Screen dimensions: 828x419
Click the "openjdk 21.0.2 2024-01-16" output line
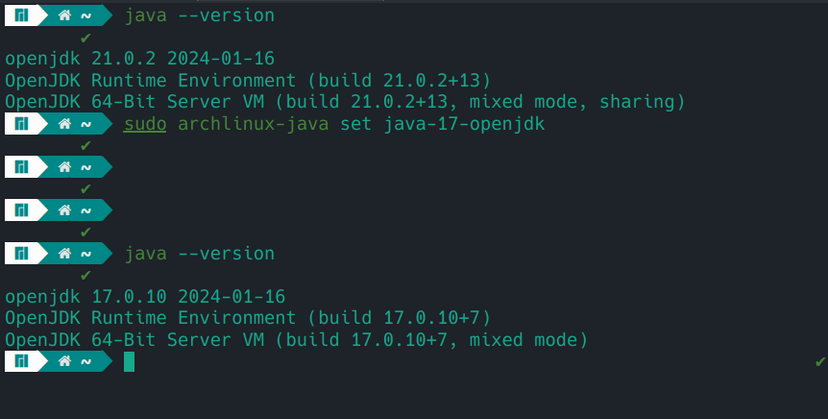click(x=139, y=58)
